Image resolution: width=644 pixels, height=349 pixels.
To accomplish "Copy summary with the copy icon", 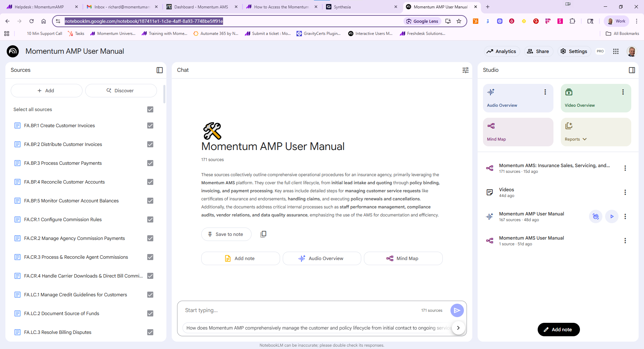I will click(263, 234).
